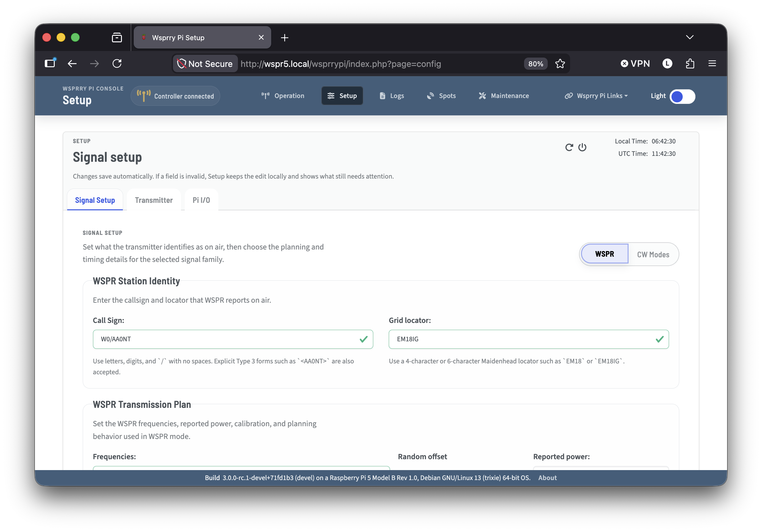Screen dimensions: 762x532
Task: Click the browser back arrow
Action: tap(72, 63)
